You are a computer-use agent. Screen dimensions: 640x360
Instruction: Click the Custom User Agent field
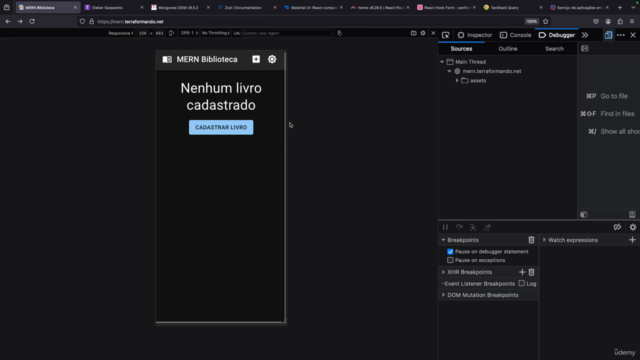[x=286, y=33]
